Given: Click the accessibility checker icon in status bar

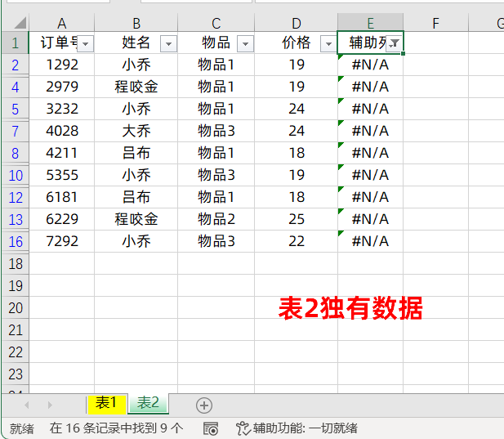Looking at the screenshot, I should 243,428.
